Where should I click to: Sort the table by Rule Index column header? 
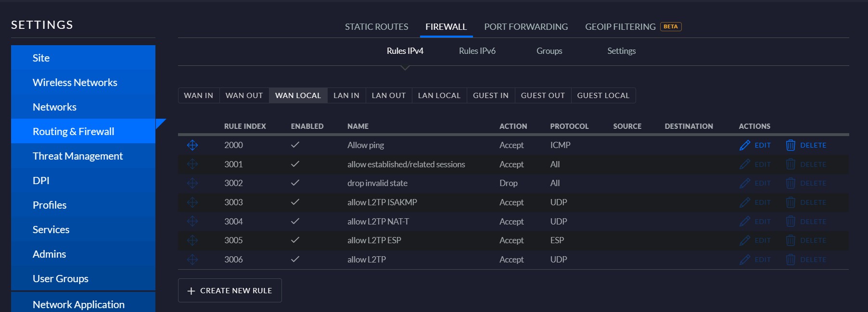coord(245,126)
